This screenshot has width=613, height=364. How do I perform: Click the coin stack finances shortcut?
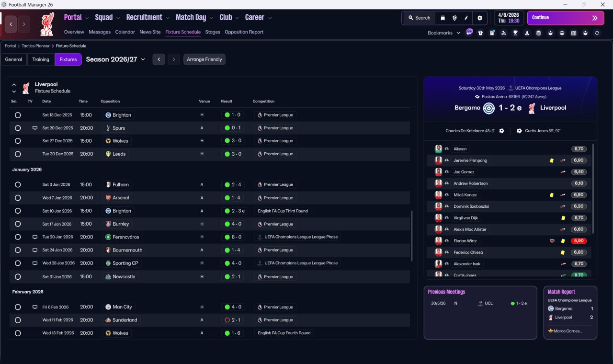538,33
